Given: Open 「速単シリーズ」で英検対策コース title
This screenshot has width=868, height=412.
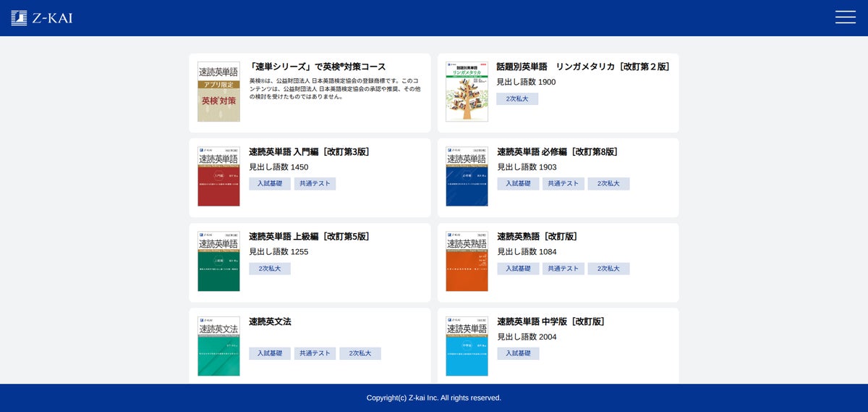Looking at the screenshot, I should [318, 67].
